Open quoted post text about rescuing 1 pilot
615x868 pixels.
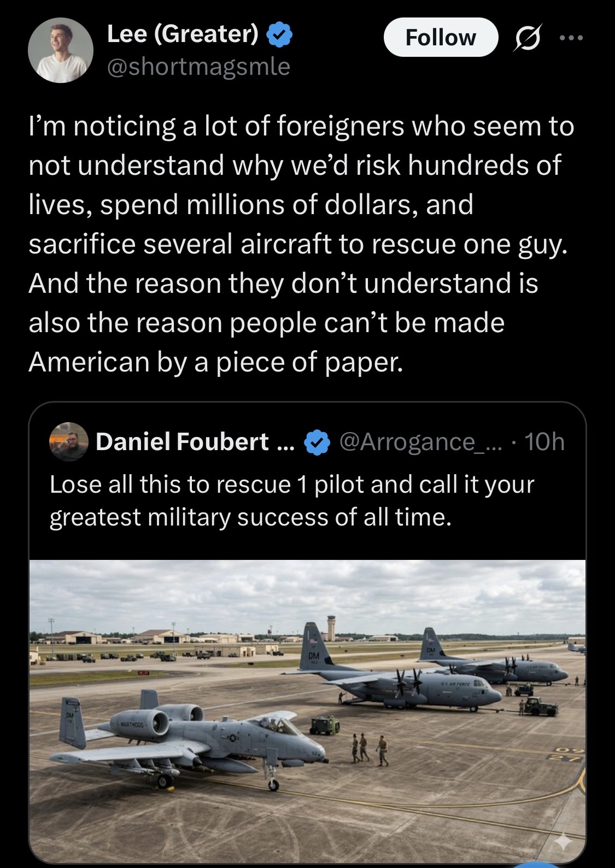click(291, 500)
